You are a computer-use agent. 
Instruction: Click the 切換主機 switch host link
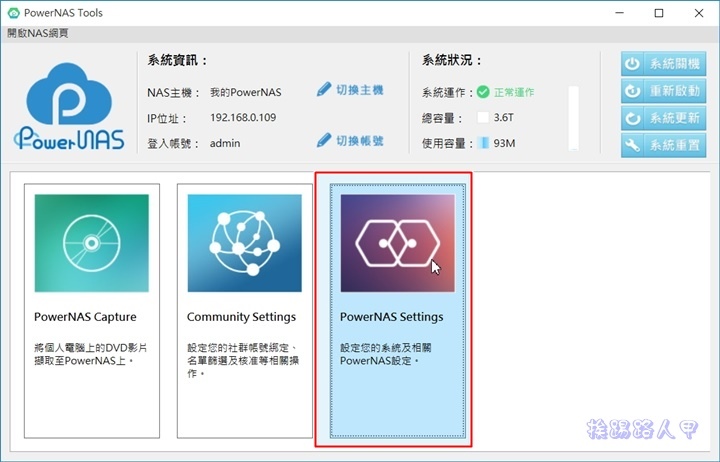click(x=359, y=90)
